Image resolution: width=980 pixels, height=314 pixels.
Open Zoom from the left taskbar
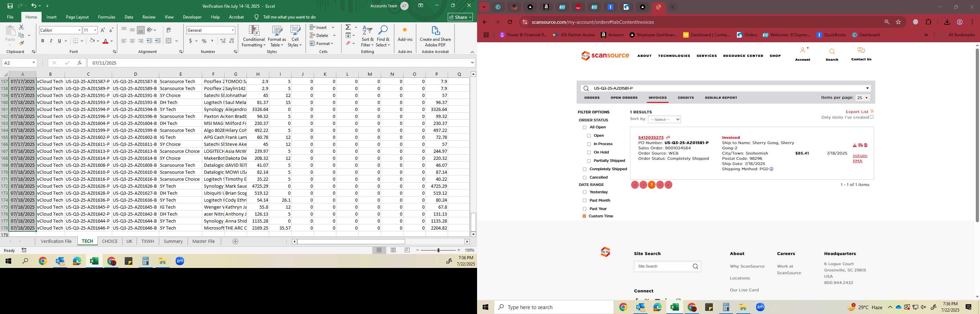click(x=180, y=261)
